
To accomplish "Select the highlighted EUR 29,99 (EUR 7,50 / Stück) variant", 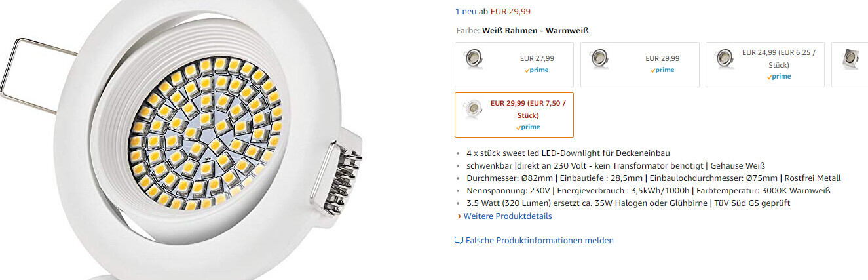I will coord(514,115).
